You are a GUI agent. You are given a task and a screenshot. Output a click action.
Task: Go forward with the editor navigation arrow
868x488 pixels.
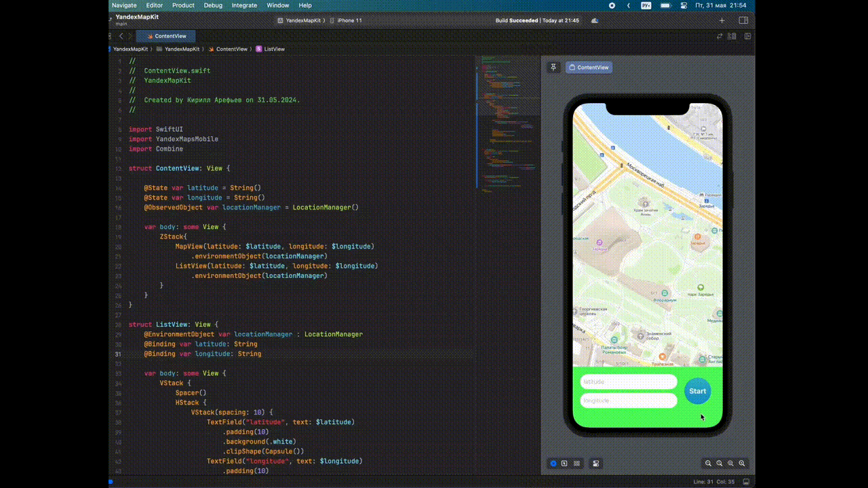pos(130,36)
